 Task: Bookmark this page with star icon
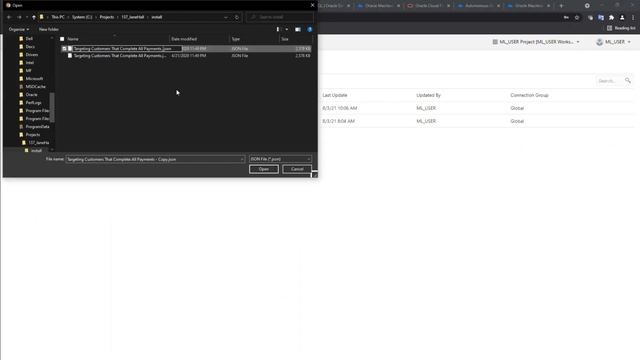pos(577,18)
